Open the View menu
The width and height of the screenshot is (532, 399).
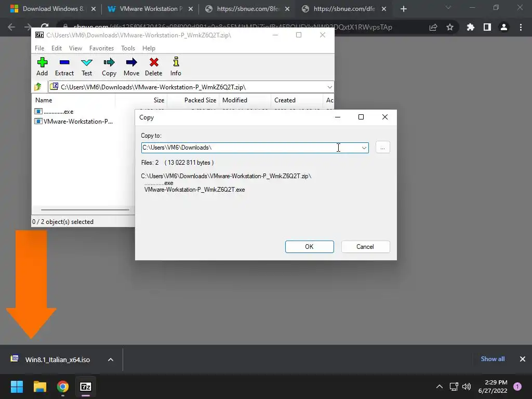75,48
